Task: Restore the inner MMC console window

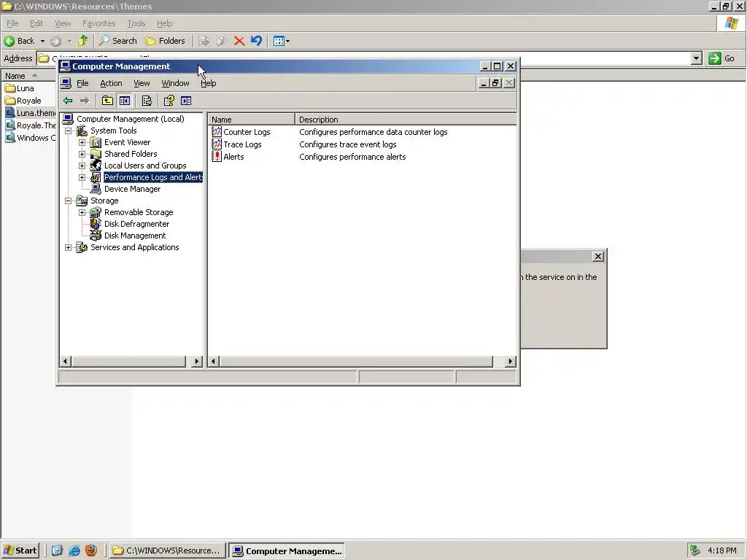Action: click(x=496, y=83)
